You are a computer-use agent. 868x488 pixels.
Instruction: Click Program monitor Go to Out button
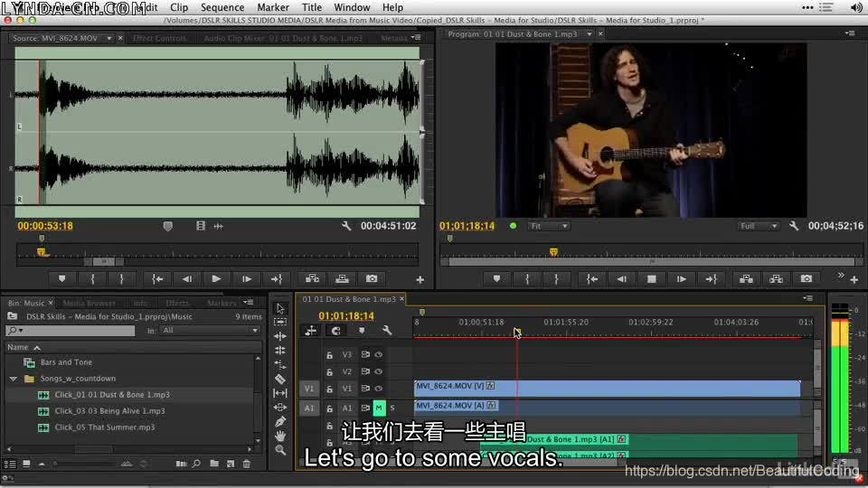pos(712,279)
